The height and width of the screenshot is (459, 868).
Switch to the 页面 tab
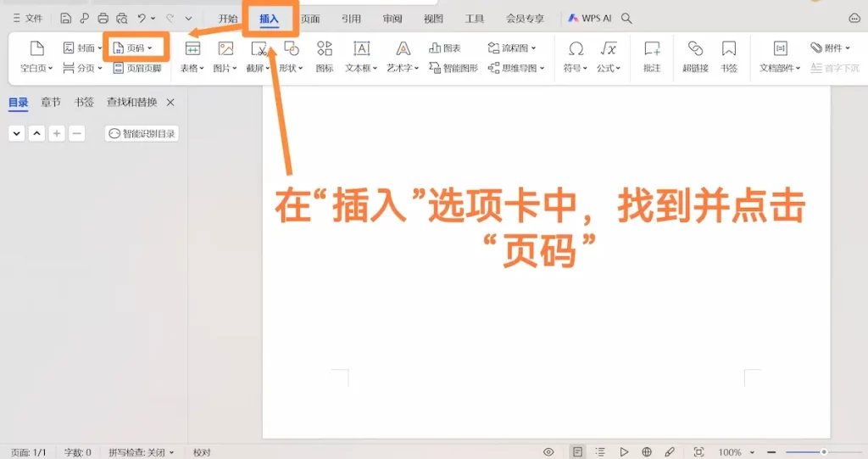pyautogui.click(x=310, y=19)
